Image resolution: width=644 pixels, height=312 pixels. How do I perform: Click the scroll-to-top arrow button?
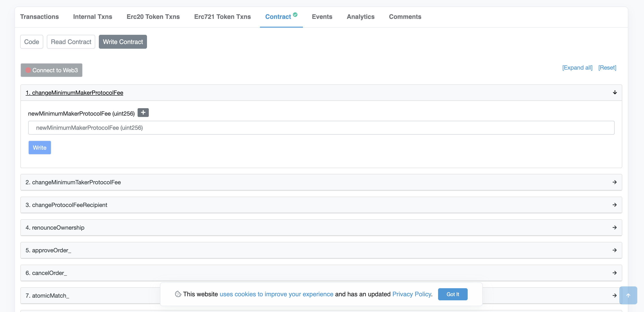(x=628, y=295)
